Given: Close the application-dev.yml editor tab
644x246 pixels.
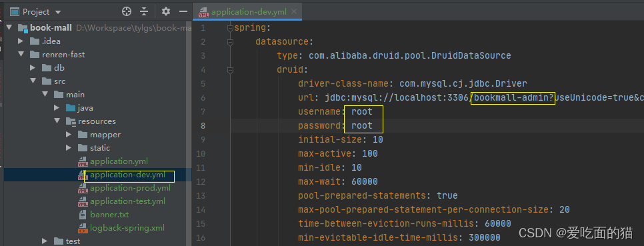Looking at the screenshot, I should coord(294,11).
